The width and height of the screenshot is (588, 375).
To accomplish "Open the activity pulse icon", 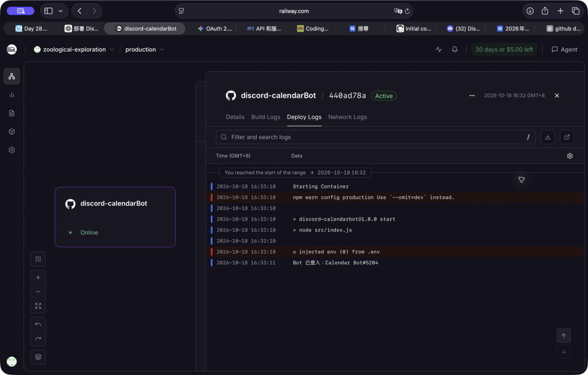I will click(439, 49).
